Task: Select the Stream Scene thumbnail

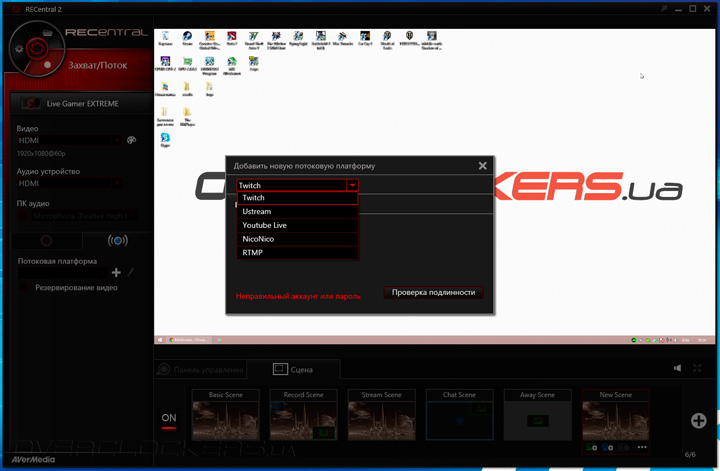Action: [x=382, y=415]
